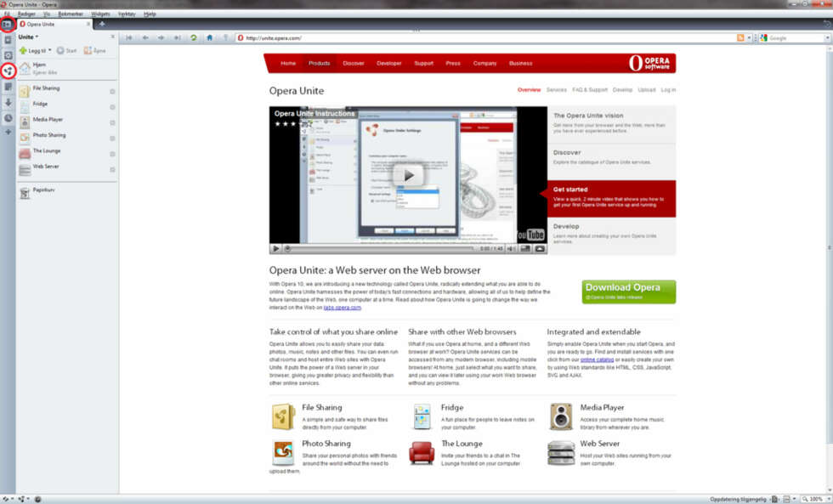Follow the labs.opera.com link

tap(342, 308)
